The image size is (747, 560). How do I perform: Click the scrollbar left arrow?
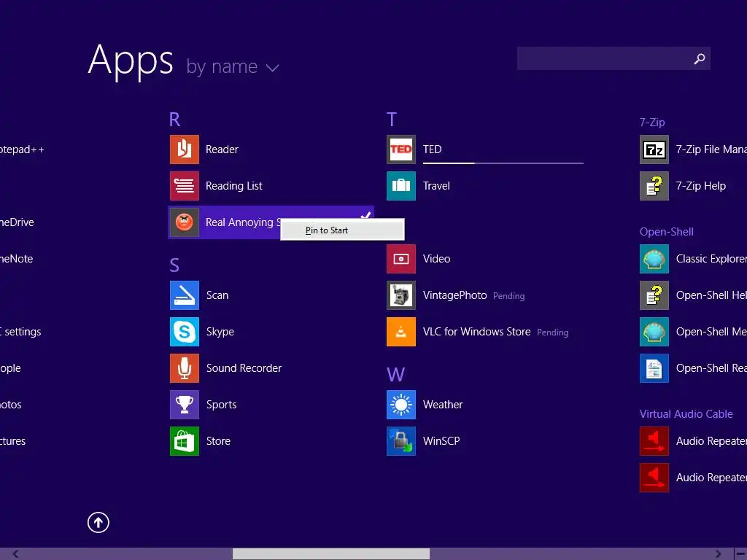16,554
